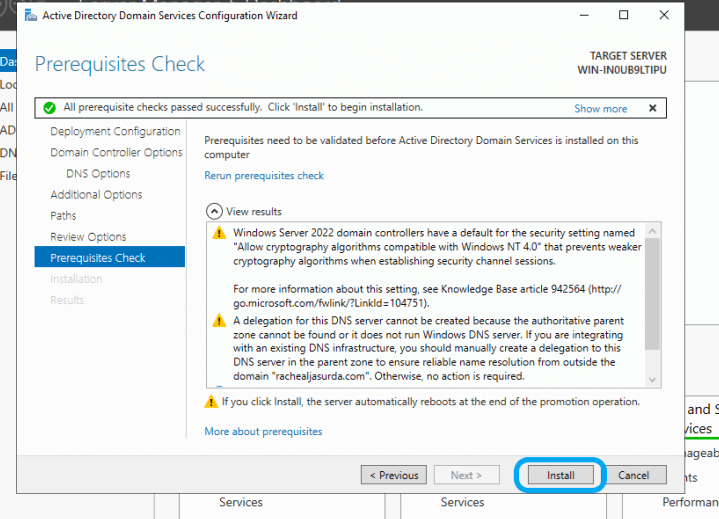Click the Cancel button
This screenshot has height=519, width=719.
(633, 475)
